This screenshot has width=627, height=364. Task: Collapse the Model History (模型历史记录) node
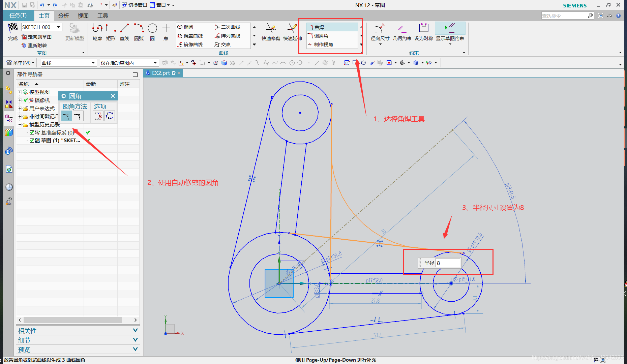coord(20,124)
